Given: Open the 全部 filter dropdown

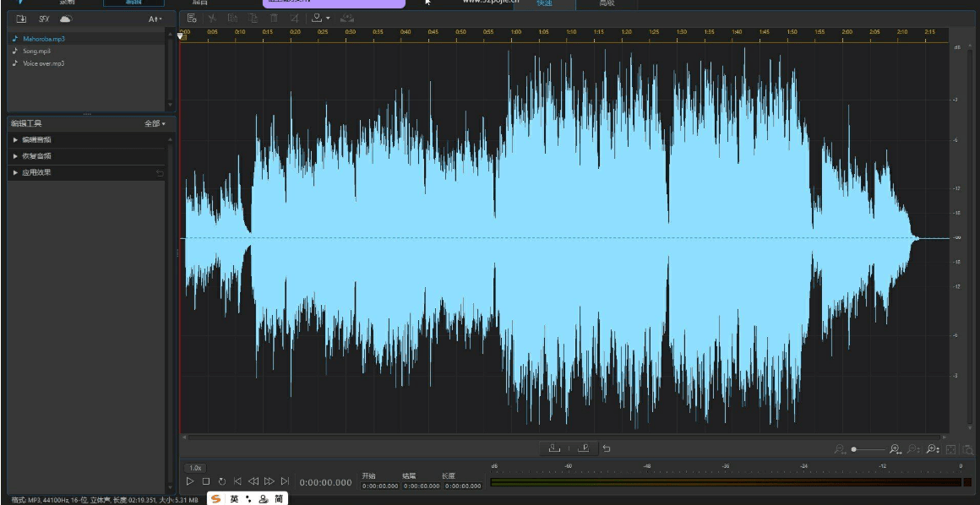Looking at the screenshot, I should [x=155, y=123].
